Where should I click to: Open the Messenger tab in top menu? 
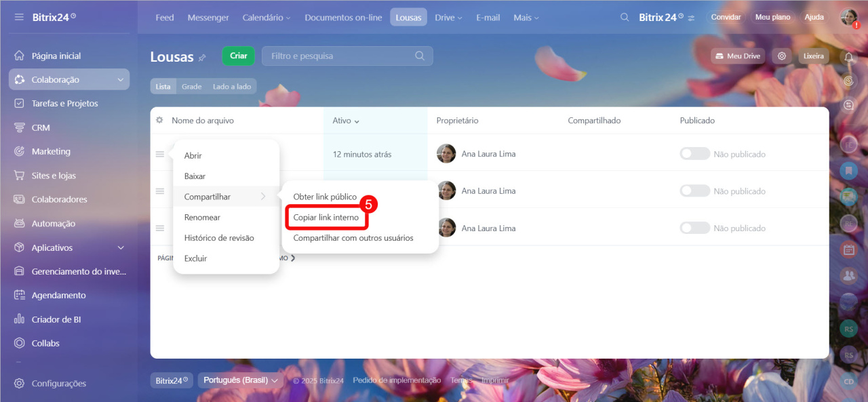208,18
